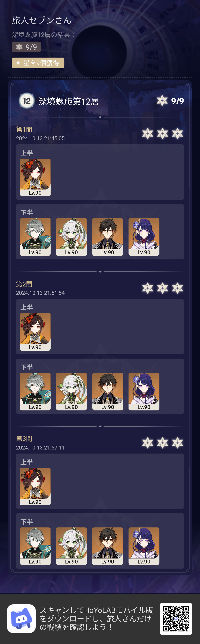Select Raiden Shogun portrait in 第2間 下半

(x=144, y=392)
